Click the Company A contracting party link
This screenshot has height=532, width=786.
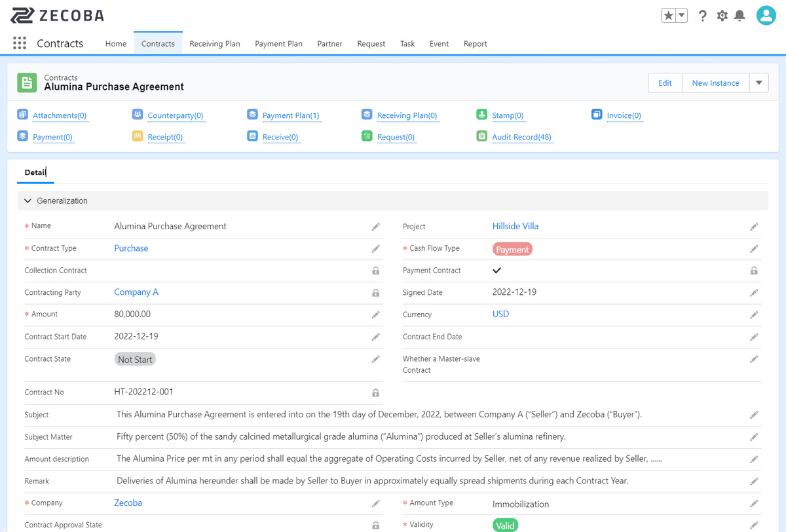point(136,292)
